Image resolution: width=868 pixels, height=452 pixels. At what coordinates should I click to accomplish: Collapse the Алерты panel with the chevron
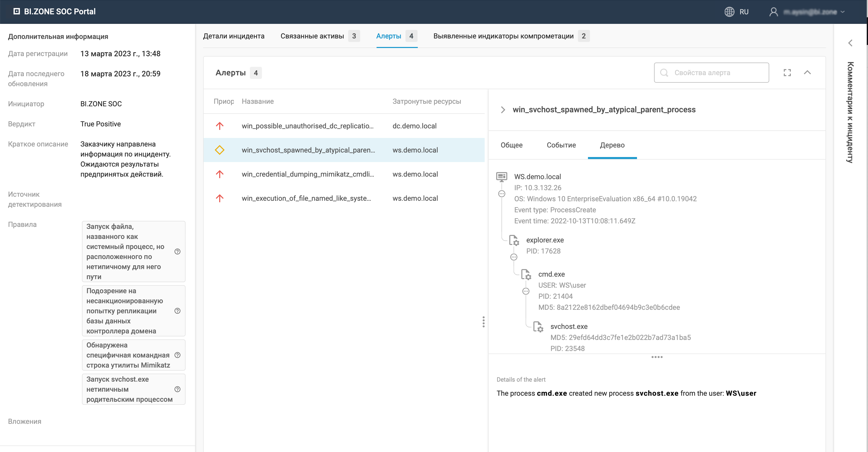tap(807, 72)
